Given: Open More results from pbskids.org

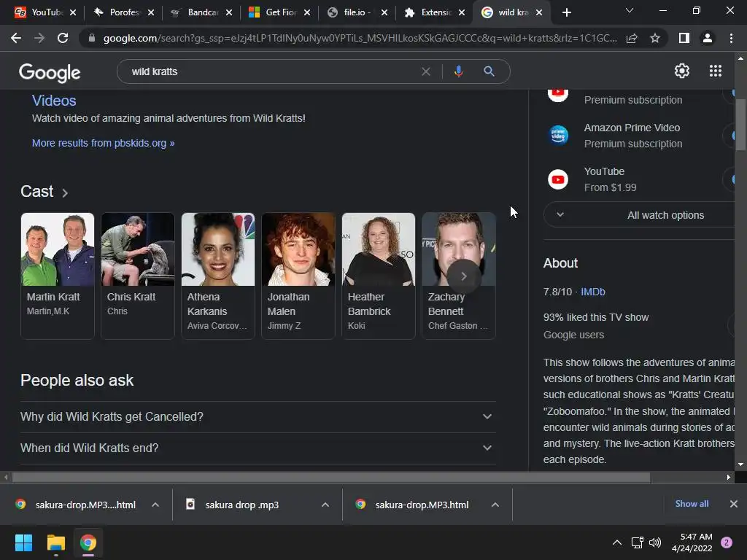Looking at the screenshot, I should (x=104, y=143).
